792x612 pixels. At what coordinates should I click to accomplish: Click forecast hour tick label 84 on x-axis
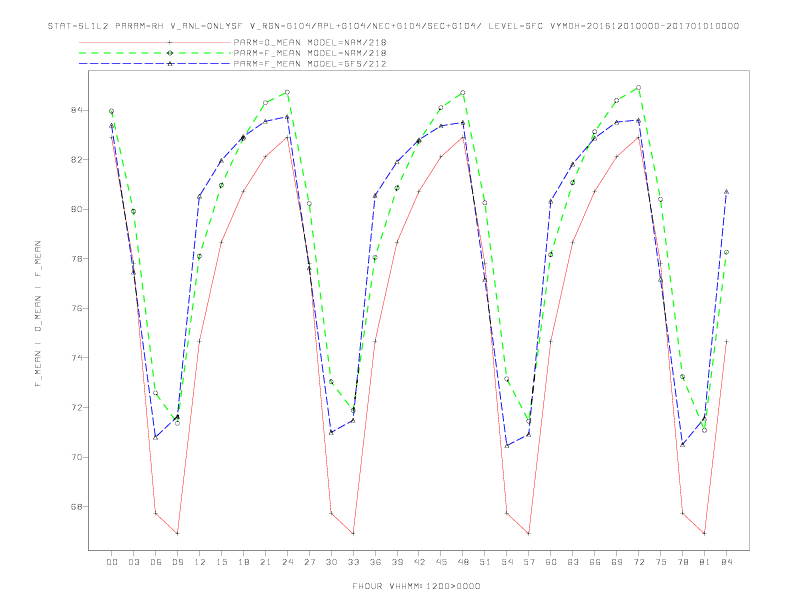tap(727, 562)
